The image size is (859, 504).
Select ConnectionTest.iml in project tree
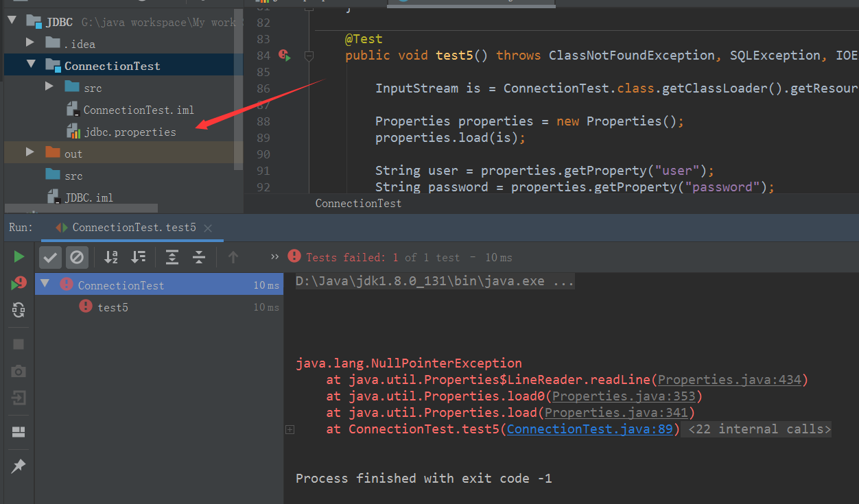(130, 110)
